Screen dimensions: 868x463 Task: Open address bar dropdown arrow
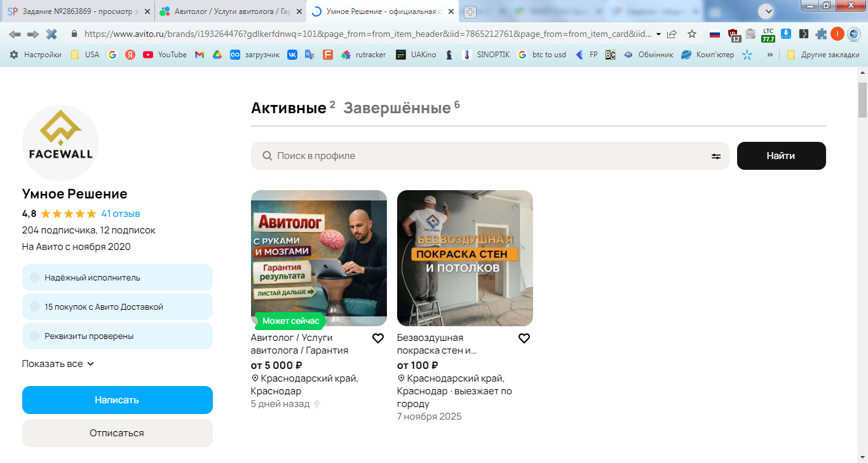tap(658, 34)
